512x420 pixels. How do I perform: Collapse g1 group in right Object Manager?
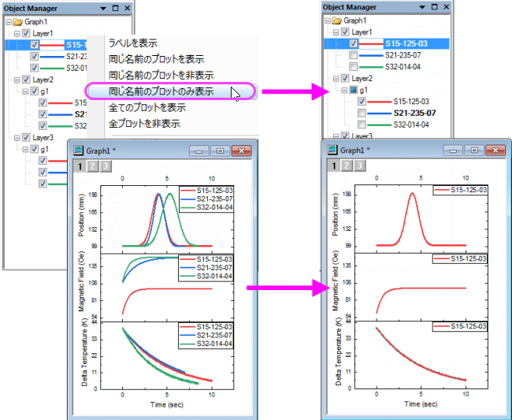tap(344, 90)
